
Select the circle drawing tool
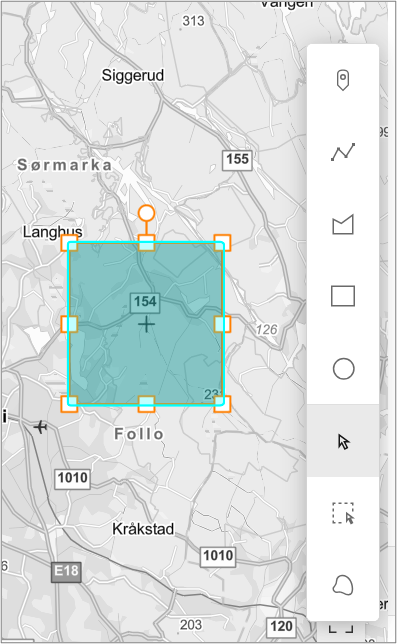point(343,368)
